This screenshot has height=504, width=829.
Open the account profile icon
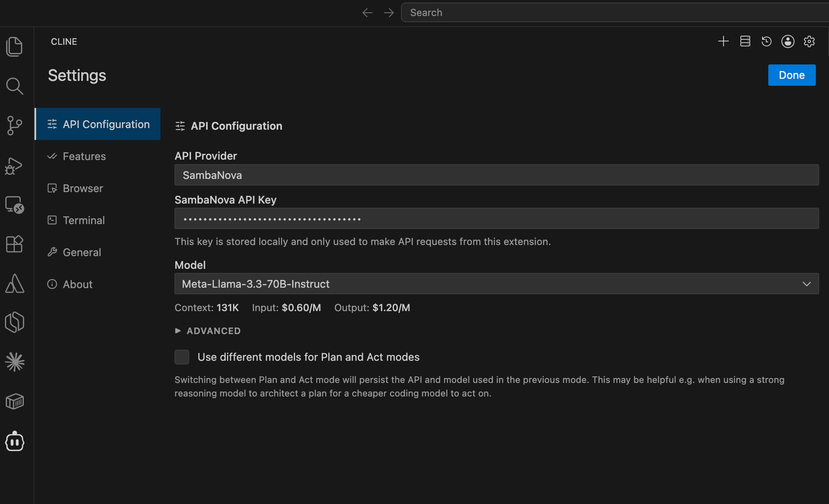coord(788,41)
